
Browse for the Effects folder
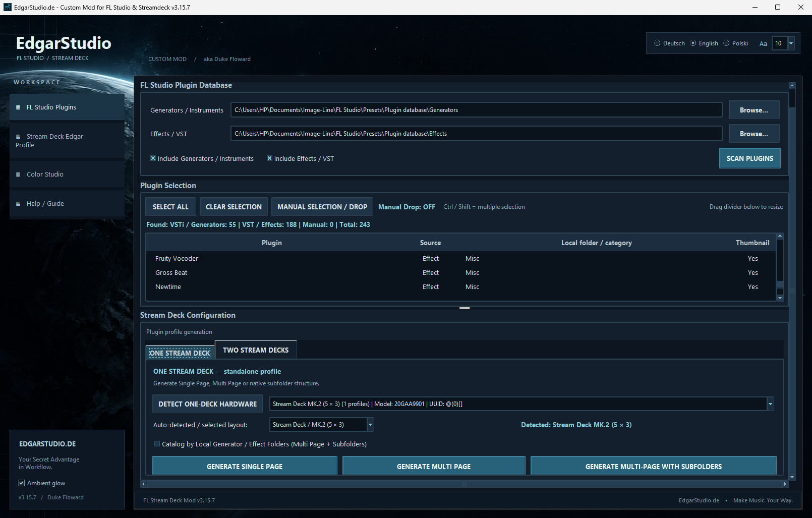coord(754,134)
